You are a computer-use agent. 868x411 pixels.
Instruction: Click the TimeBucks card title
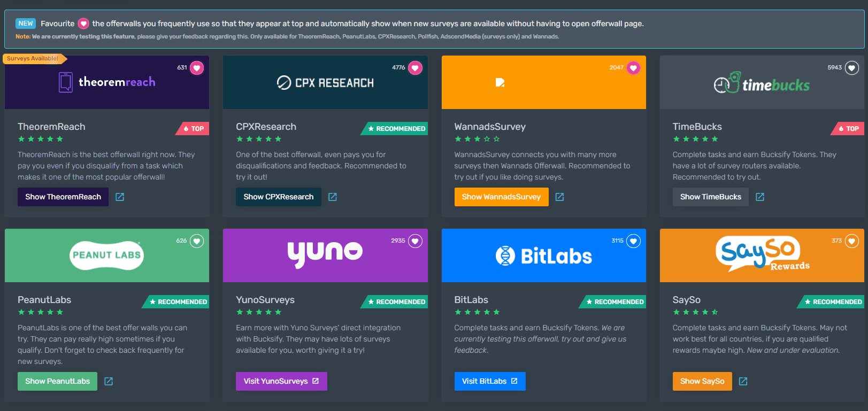(697, 127)
